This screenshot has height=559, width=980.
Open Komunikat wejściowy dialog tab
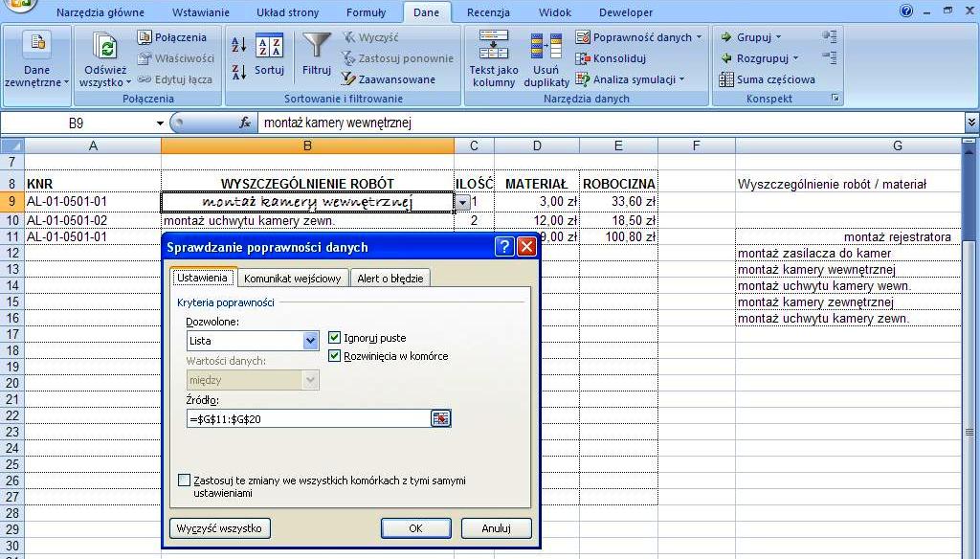293,279
